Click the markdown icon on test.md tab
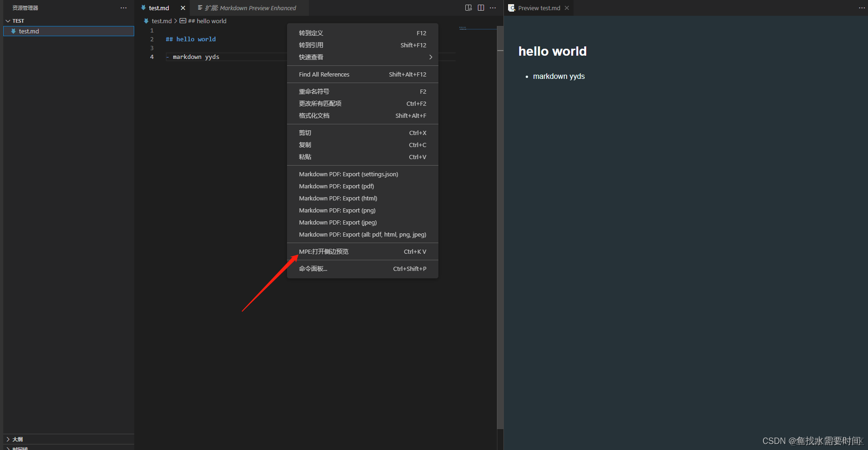Screen dimensions: 868x450 (144, 8)
